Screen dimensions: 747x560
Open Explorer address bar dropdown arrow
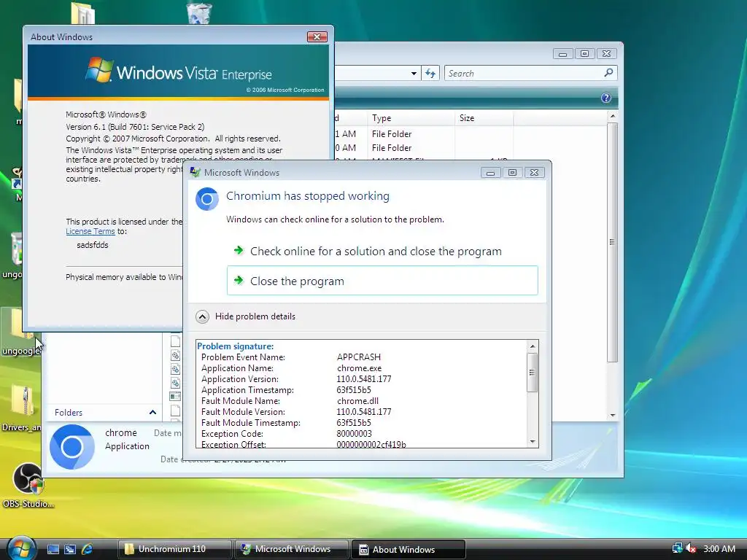coord(414,74)
